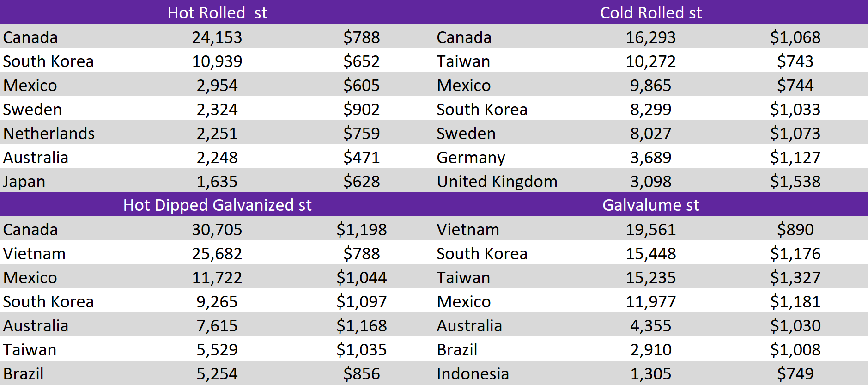This screenshot has width=868, height=385.
Task: Click Canada's 24,153 hot rolled tonnage
Action: (x=217, y=37)
